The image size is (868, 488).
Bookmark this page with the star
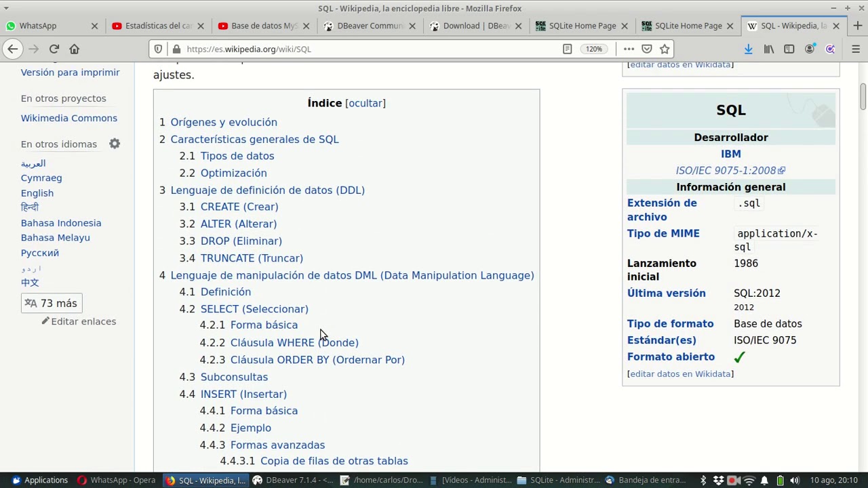click(665, 49)
